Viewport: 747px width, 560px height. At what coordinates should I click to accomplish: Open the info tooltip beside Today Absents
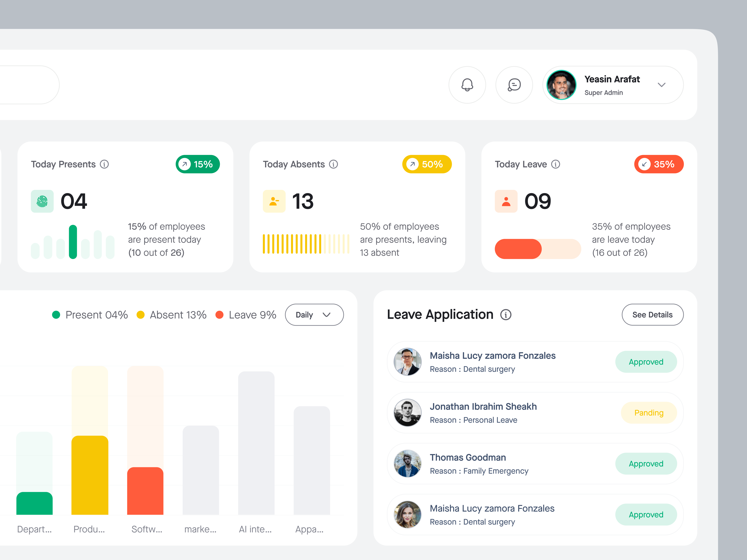(334, 164)
